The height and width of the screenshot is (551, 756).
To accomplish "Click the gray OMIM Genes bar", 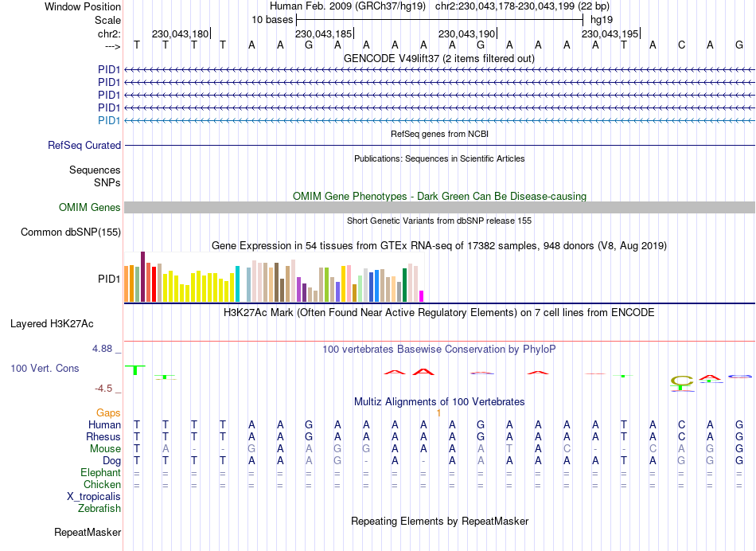I will pyautogui.click(x=440, y=208).
